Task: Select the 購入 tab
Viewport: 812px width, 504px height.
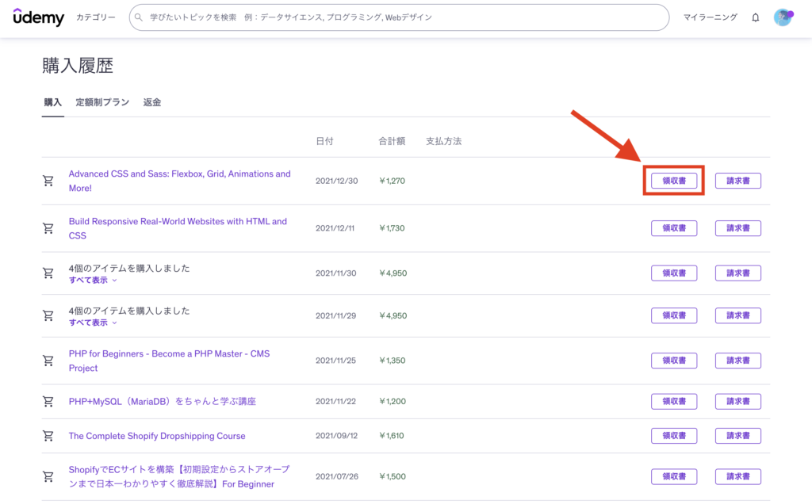Action: 52,102
